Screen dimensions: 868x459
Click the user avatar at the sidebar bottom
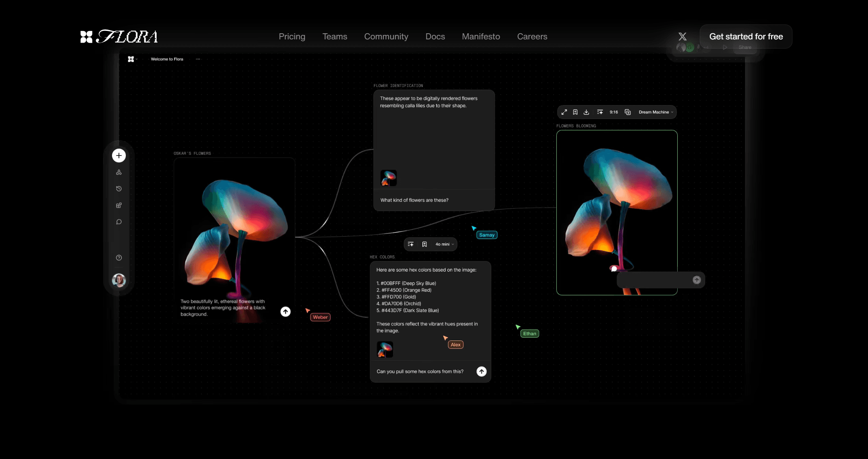[119, 280]
